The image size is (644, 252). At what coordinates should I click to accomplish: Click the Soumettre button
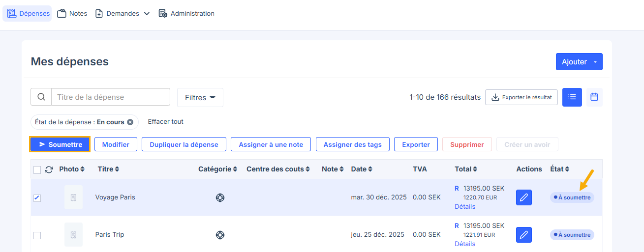60,144
